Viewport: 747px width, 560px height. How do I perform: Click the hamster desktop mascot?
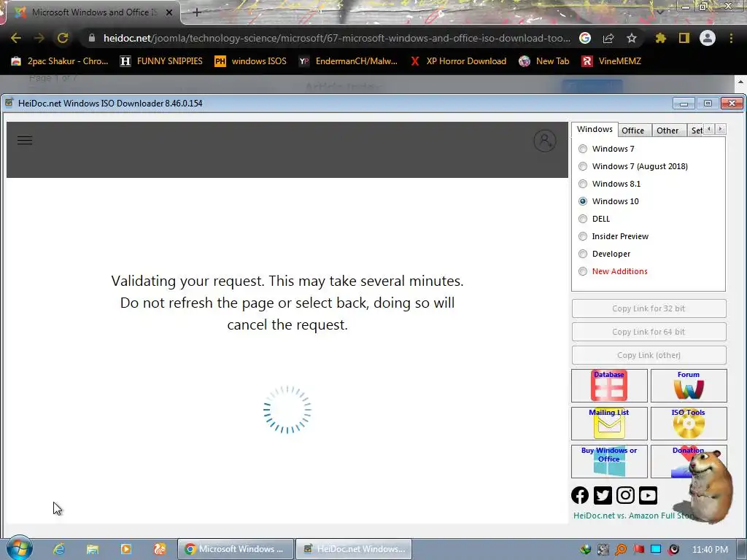click(708, 486)
